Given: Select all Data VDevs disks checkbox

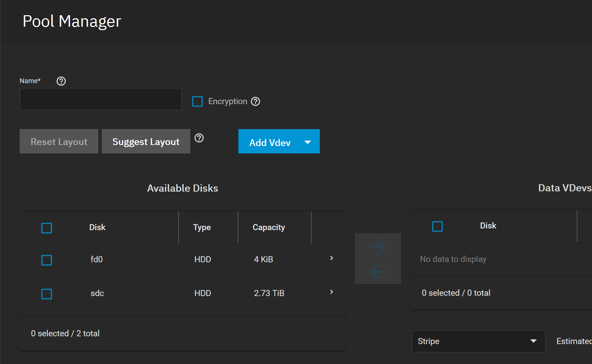Looking at the screenshot, I should (x=437, y=226).
